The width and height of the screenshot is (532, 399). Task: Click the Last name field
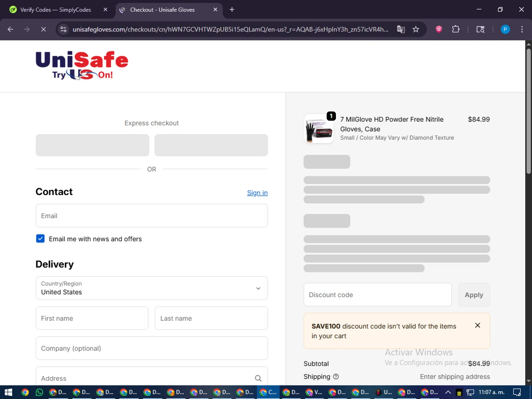coord(211,318)
